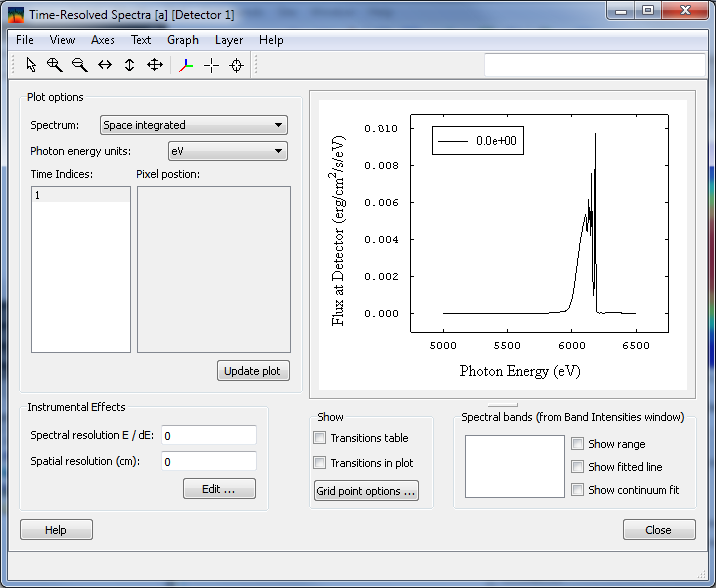This screenshot has height=588, width=716.
Task: Expand the Photon energy units dropdown
Action: click(x=227, y=151)
